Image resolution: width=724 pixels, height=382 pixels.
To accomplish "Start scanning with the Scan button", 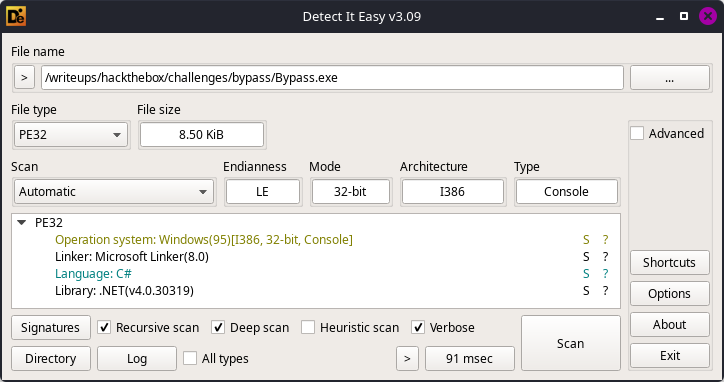I will (571, 343).
